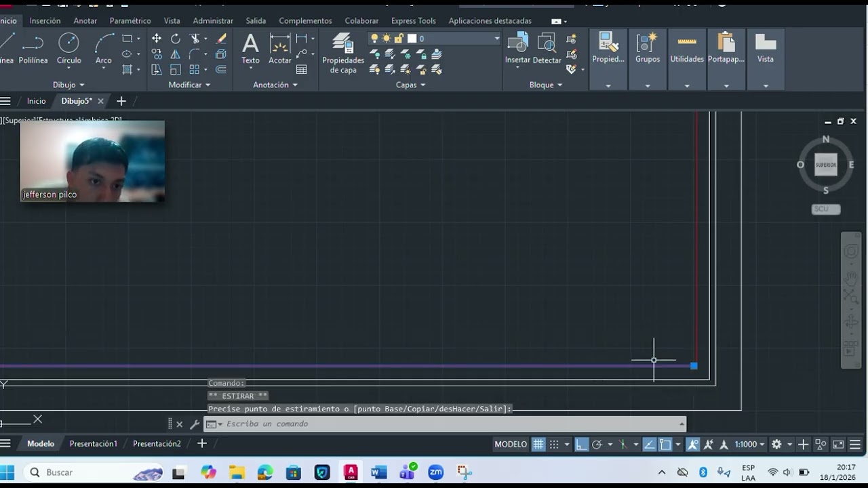Activate the Offset (Desfase) tool
Screen dimensions: 868x488
point(221,70)
